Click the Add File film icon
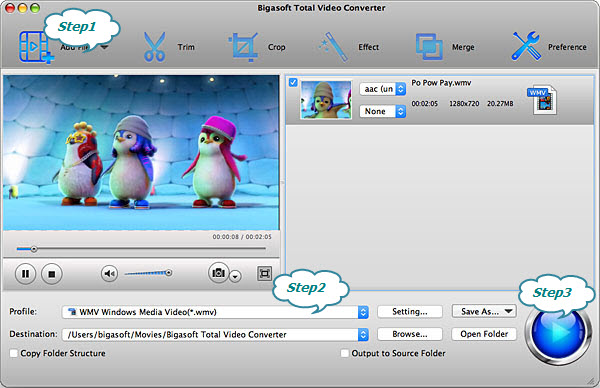Screen dimensions: 600x388 tap(35, 47)
